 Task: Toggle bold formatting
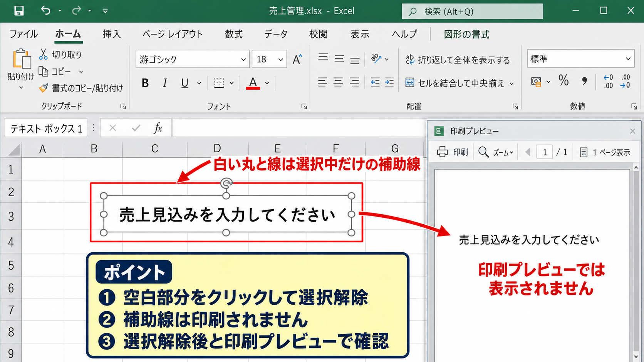point(145,83)
